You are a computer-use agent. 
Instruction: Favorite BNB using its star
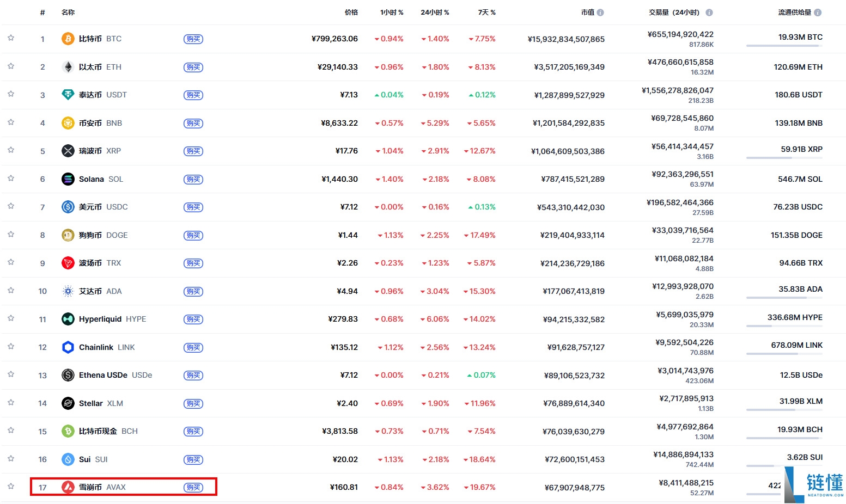[11, 122]
